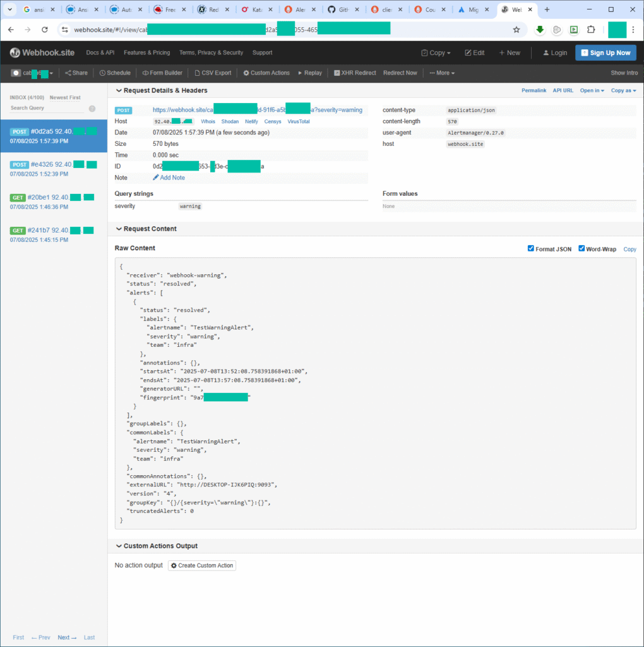
Task: Click the Webhook.site logo
Action: [x=42, y=53]
